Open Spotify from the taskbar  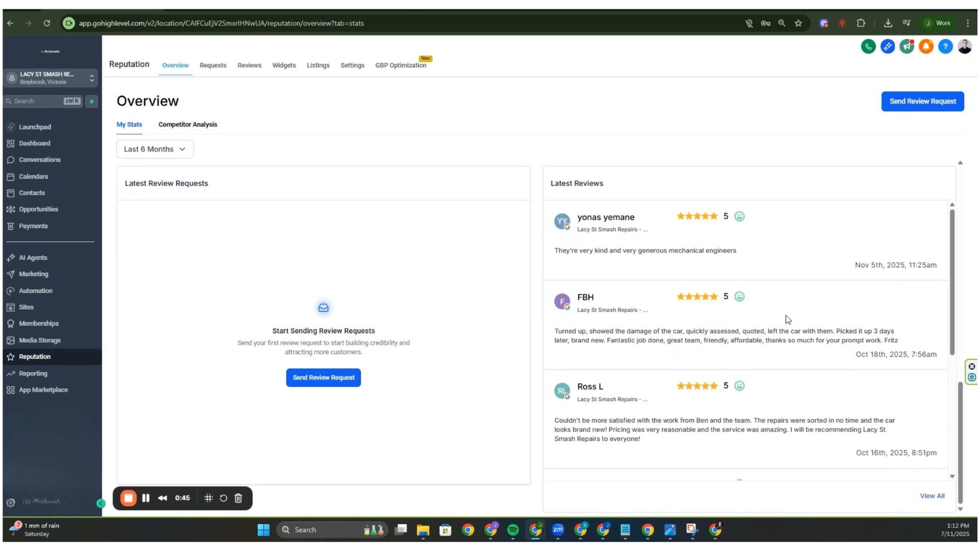[x=513, y=530]
